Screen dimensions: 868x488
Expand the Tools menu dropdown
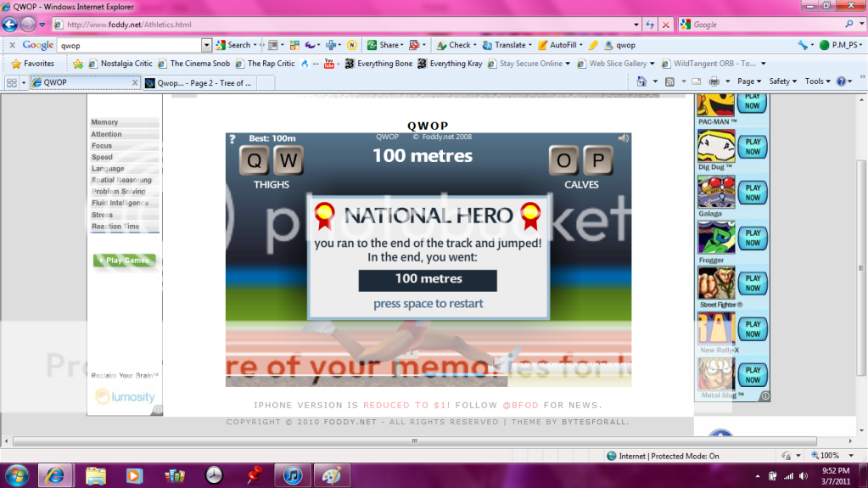(817, 81)
